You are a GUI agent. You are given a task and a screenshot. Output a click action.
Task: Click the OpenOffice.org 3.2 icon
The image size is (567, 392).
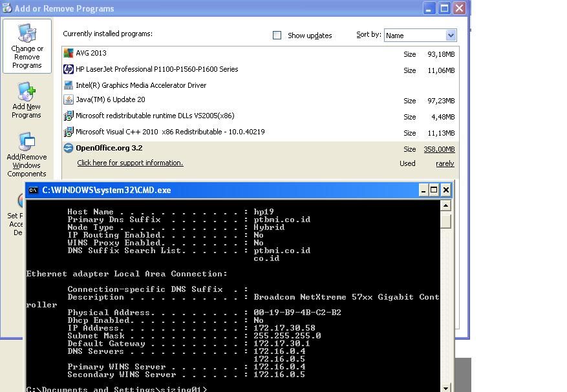point(69,149)
